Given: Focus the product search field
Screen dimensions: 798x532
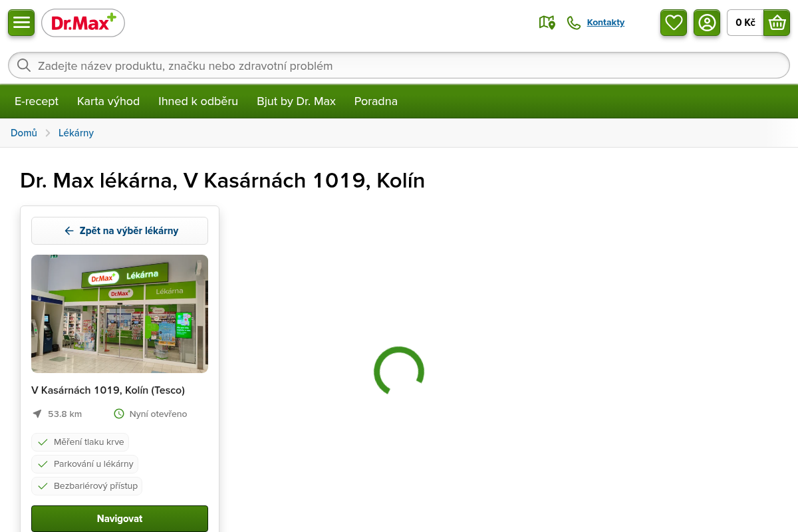Looking at the screenshot, I should 399,66.
